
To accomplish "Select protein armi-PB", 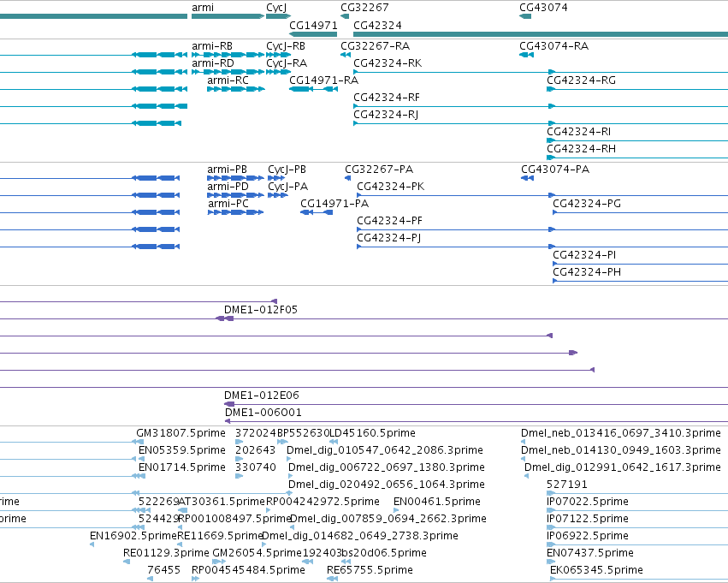I will pyautogui.click(x=235, y=178).
